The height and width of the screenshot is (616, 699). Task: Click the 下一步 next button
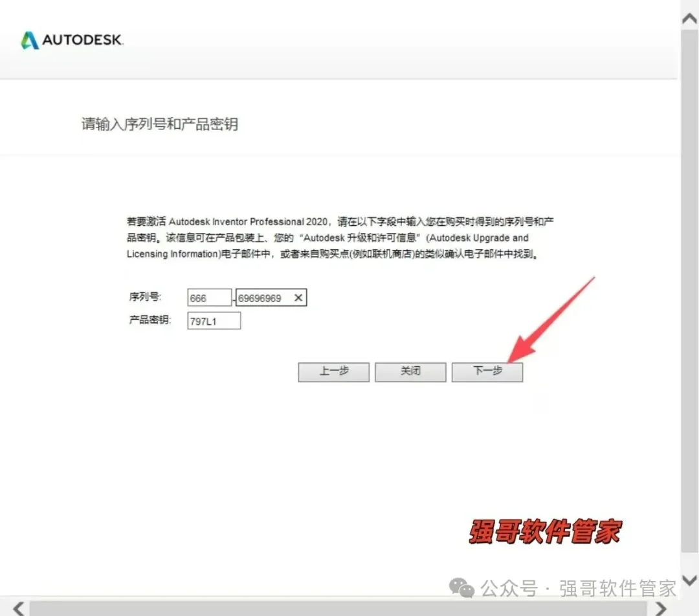point(487,372)
